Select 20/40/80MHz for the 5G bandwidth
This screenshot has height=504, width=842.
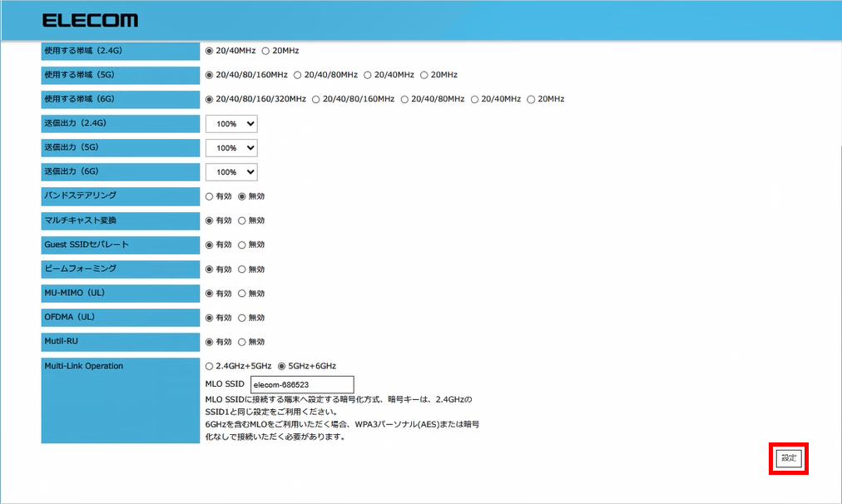coord(297,75)
